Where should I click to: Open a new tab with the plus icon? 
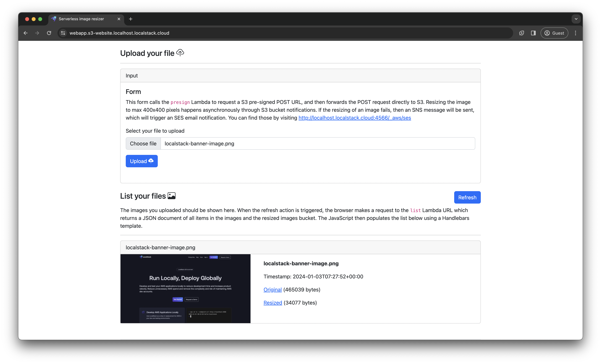[x=131, y=19]
